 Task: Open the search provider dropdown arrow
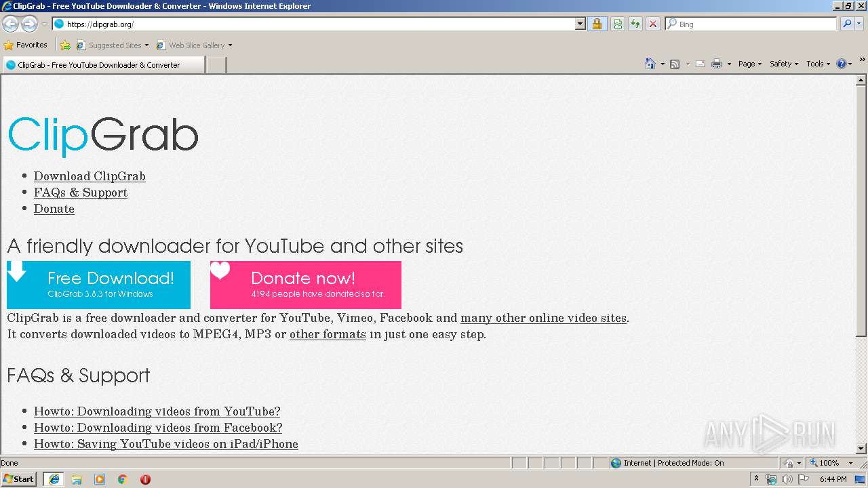coord(859,24)
